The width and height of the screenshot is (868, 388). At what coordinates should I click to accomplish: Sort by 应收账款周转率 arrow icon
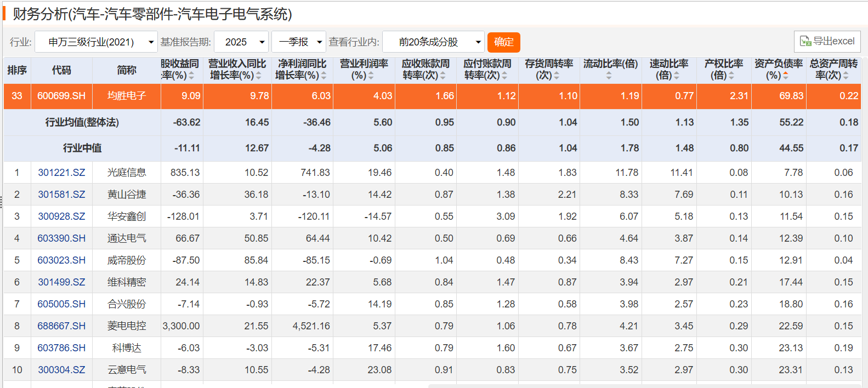point(443,76)
